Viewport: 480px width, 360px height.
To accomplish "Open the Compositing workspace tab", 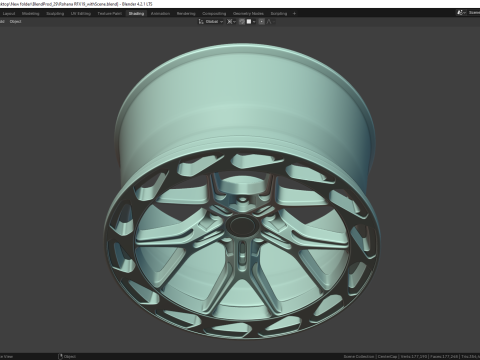I will click(214, 14).
